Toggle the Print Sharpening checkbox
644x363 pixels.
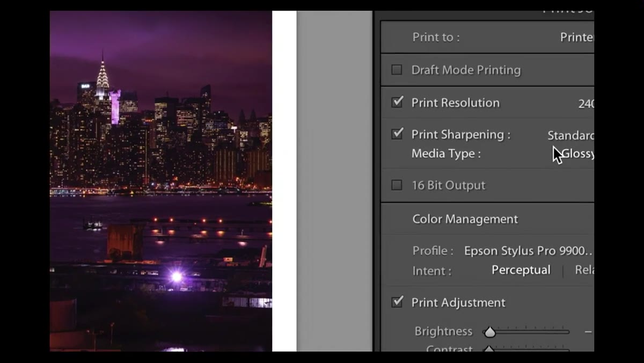tap(397, 134)
